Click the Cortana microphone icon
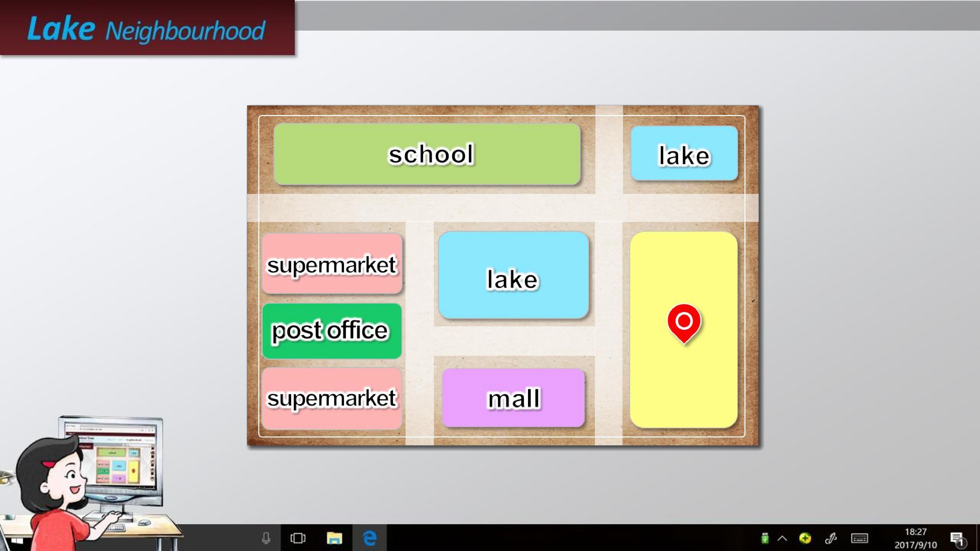 tap(266, 538)
